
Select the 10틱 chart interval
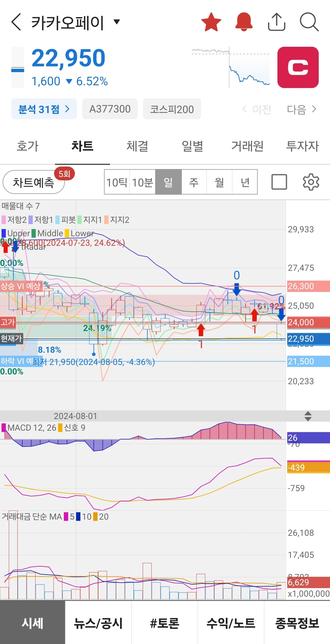(117, 182)
